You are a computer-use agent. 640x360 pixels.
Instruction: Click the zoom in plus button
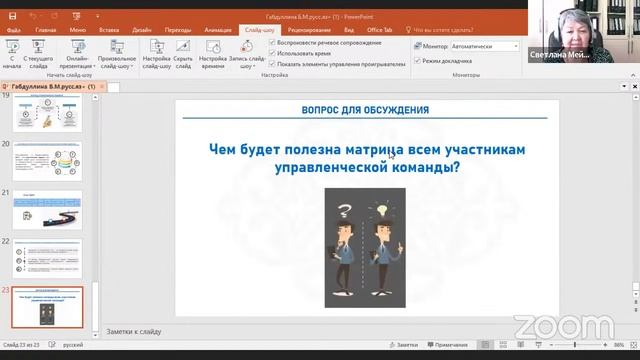coord(605,345)
